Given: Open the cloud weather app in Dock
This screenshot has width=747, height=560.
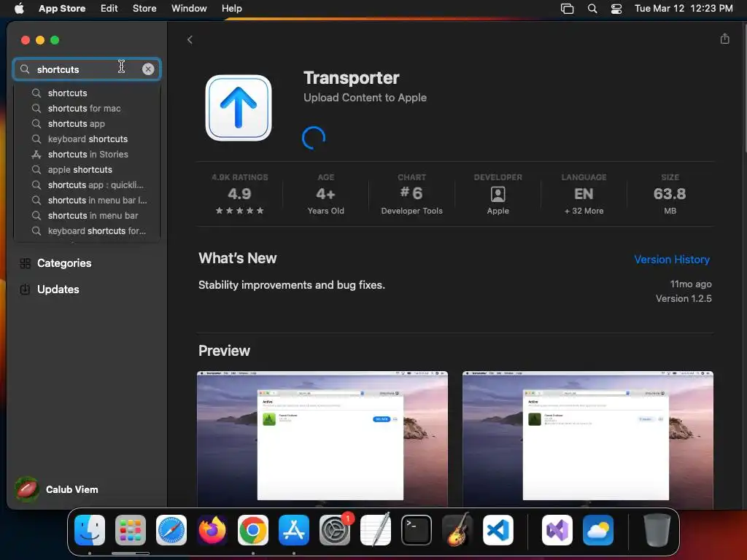Looking at the screenshot, I should pos(598,530).
